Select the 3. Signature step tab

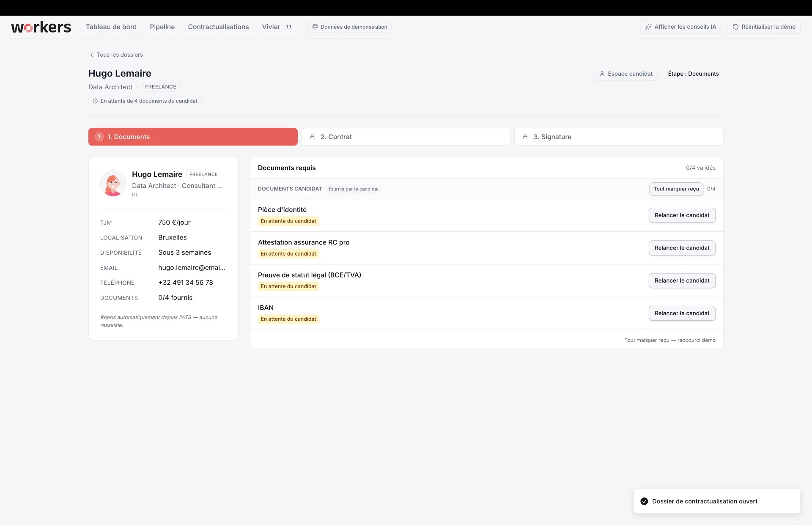619,137
